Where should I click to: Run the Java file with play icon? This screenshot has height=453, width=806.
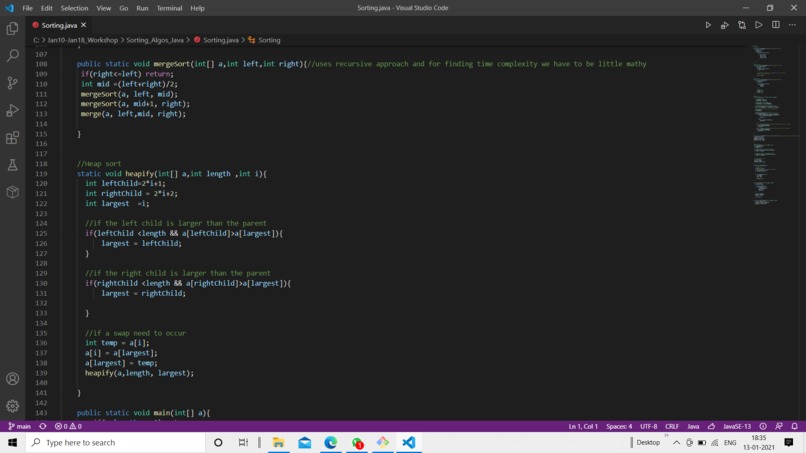pyautogui.click(x=708, y=25)
